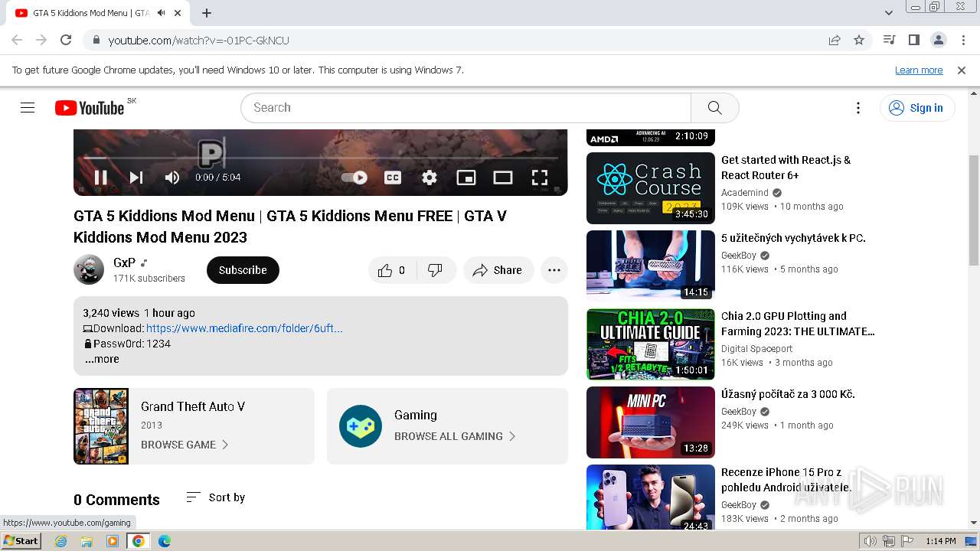
Task: Toggle the autoplay switch
Action: point(354,178)
